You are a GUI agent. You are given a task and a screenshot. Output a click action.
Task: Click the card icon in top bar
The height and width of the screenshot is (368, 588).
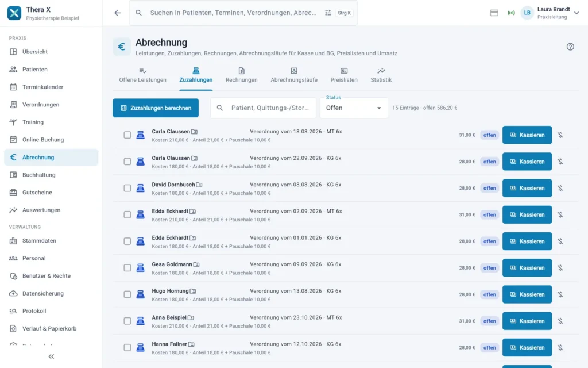pos(494,13)
